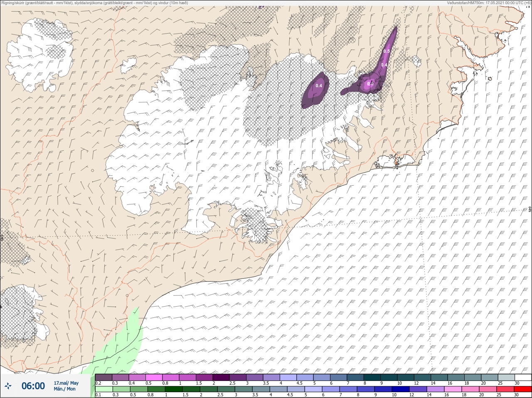Click the 'Mán./ Mon' weekday text
This screenshot has height=398, width=532.
coord(64,389)
